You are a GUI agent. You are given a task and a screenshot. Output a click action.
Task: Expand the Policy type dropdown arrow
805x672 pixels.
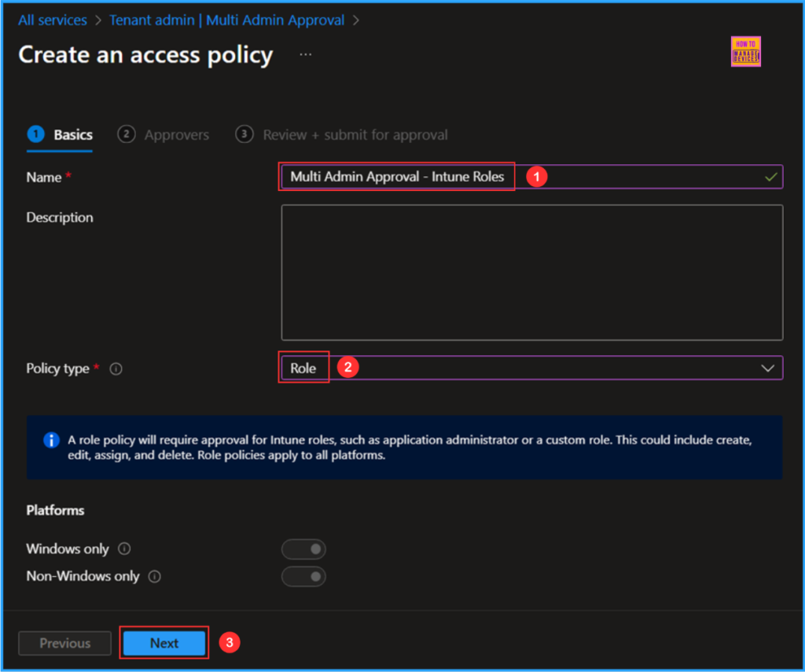point(767,368)
